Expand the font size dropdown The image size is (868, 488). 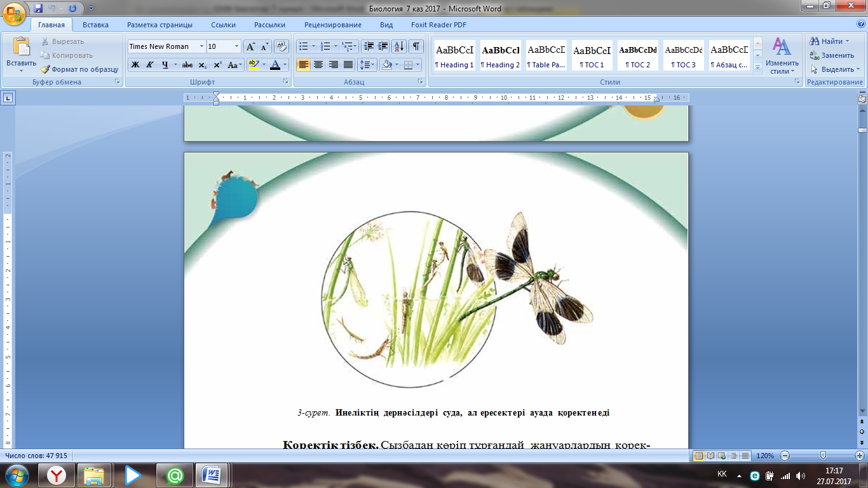tap(237, 46)
